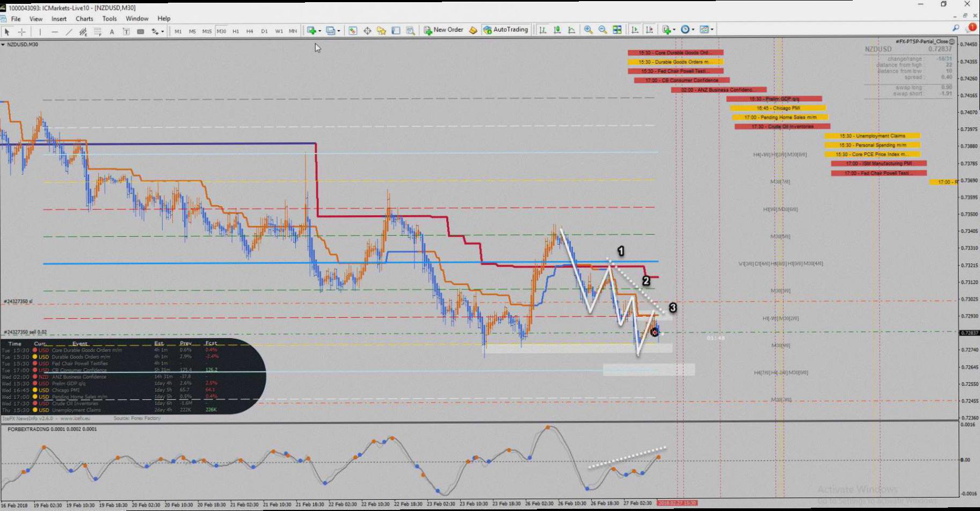Open the indicators list dropdown
The width and height of the screenshot is (980, 511).
[x=669, y=30]
